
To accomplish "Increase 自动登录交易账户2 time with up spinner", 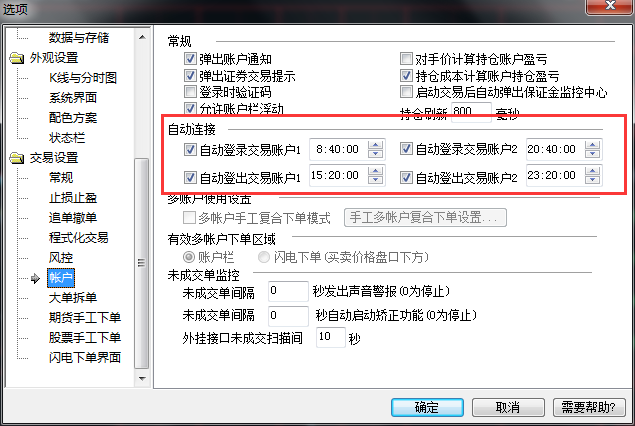I will (592, 145).
